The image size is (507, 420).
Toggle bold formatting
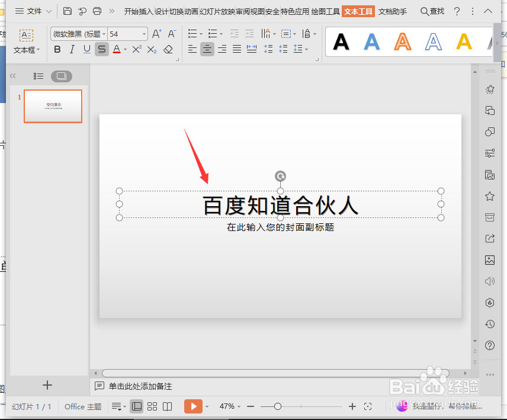click(x=57, y=49)
